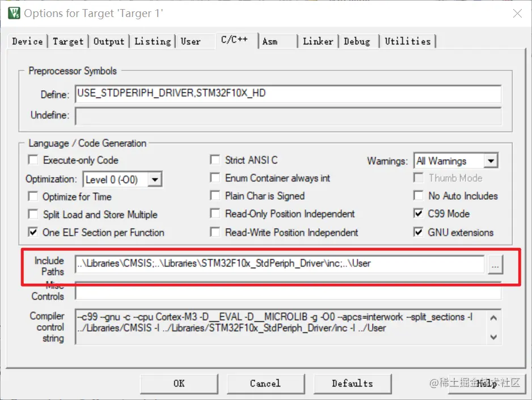
Task: Confirm settings with OK button
Action: coord(179,384)
